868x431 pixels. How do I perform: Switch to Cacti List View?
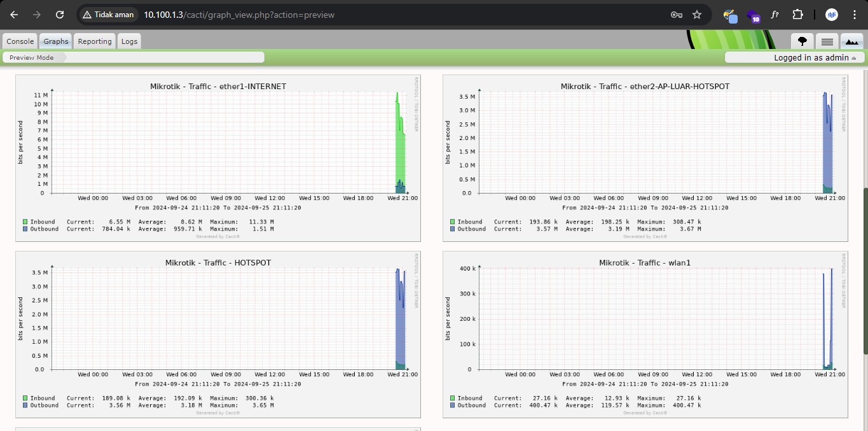click(827, 41)
